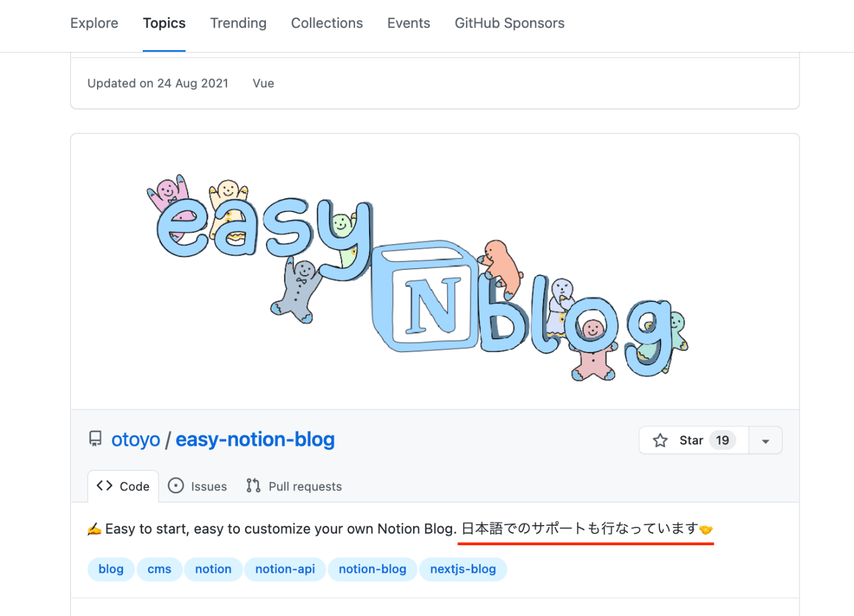The width and height of the screenshot is (854, 616).
Task: Click the Vue language label
Action: click(264, 84)
